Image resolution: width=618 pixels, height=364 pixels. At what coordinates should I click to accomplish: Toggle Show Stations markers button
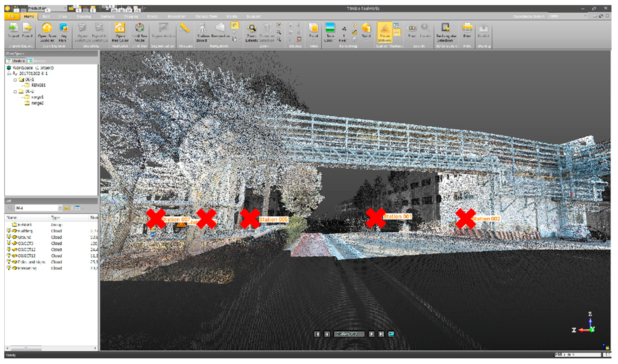pyautogui.click(x=384, y=32)
